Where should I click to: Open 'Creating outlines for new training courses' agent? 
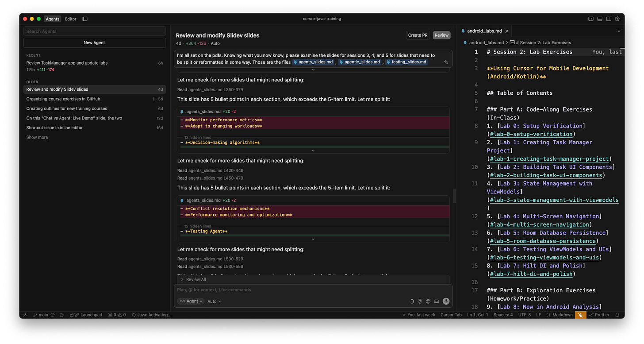95,108
